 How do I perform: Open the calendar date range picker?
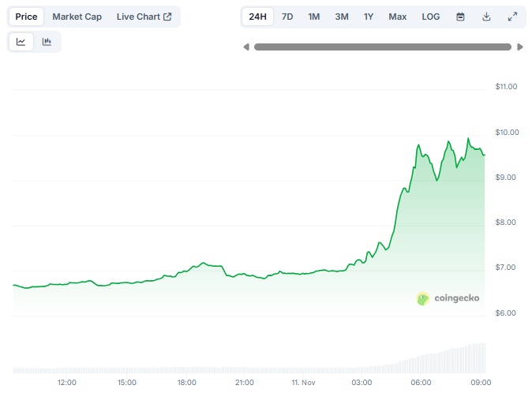click(460, 17)
